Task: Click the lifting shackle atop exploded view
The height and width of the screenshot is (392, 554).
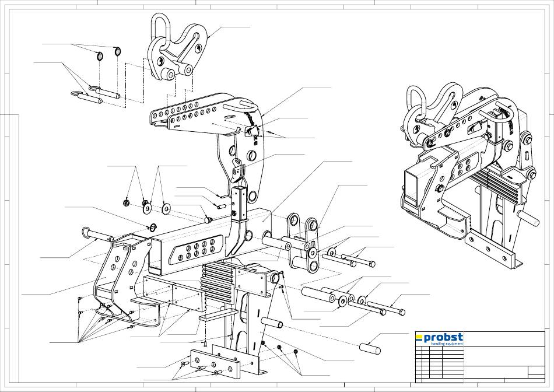Action: pos(175,50)
